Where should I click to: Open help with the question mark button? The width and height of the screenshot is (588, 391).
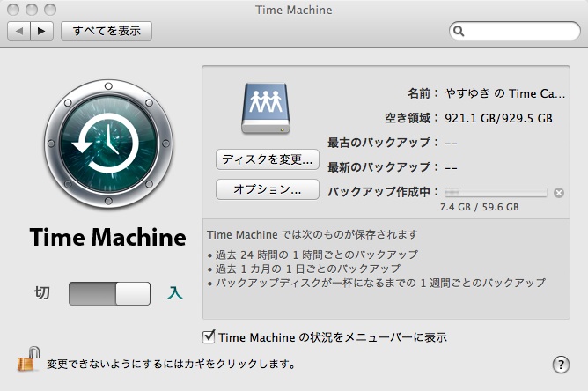[x=561, y=365]
